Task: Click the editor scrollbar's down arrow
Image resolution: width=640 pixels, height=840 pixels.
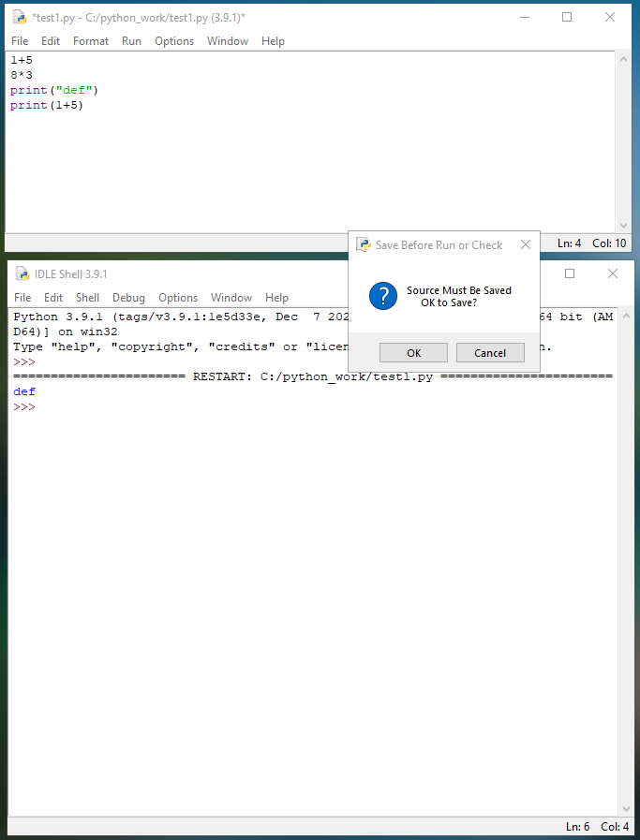Action: [624, 226]
